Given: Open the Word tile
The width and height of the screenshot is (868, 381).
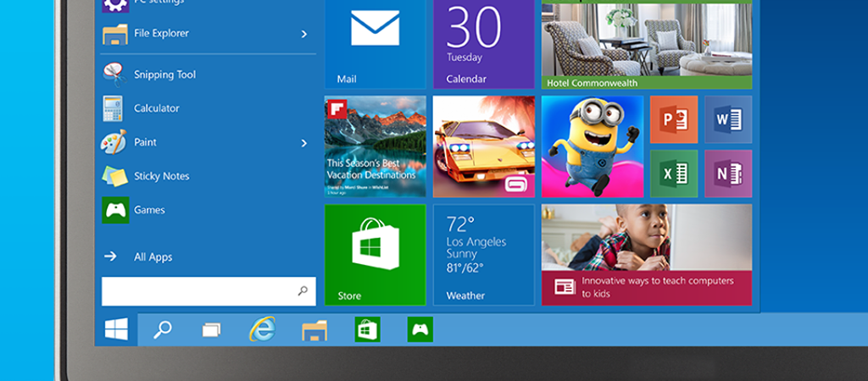Looking at the screenshot, I should pyautogui.click(x=728, y=119).
